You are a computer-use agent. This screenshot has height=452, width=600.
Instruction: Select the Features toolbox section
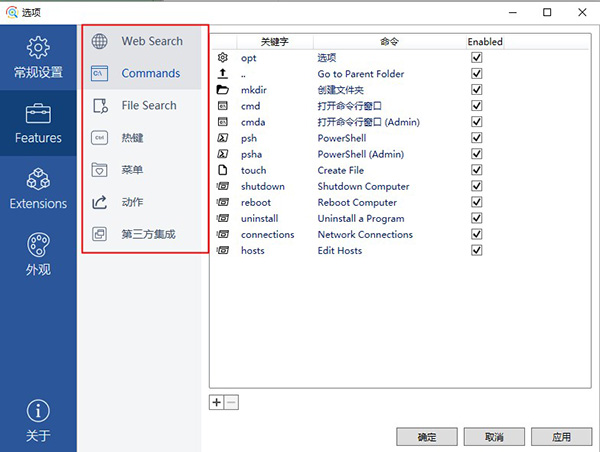[x=38, y=123]
